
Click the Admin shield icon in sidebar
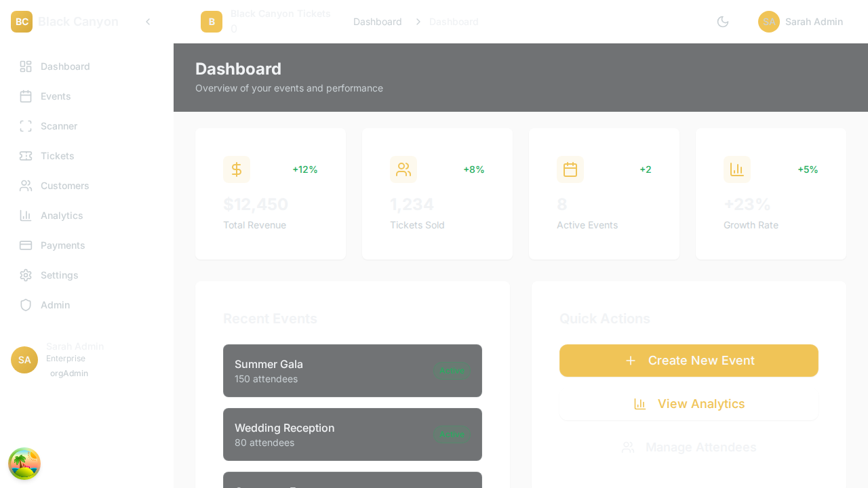[26, 305]
